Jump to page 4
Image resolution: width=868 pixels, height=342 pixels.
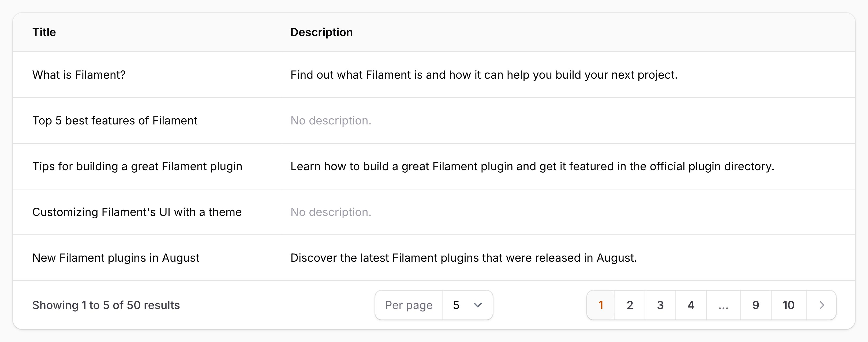[x=691, y=305]
